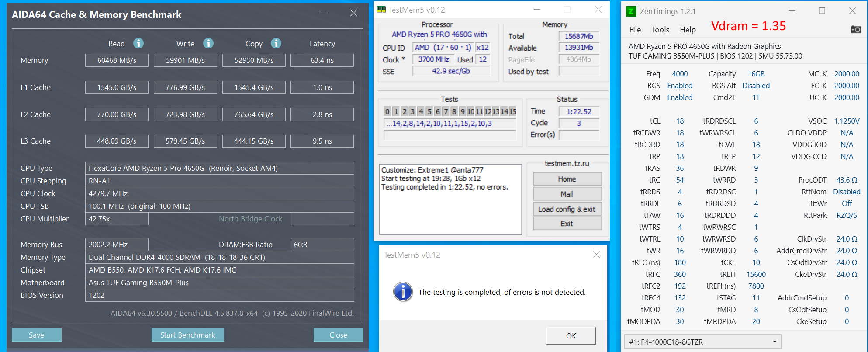Click the Time 1:22.52 status field
Screen dimensions: 868x352
coord(579,112)
